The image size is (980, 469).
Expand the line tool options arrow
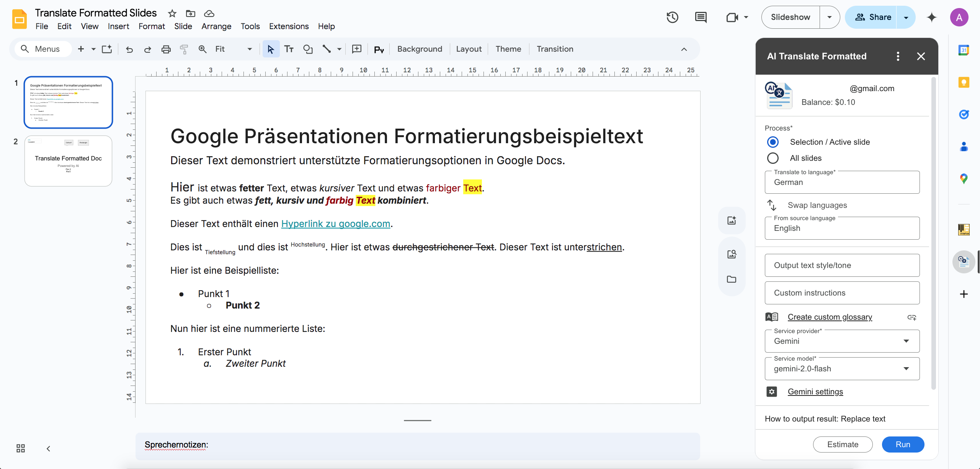(339, 49)
